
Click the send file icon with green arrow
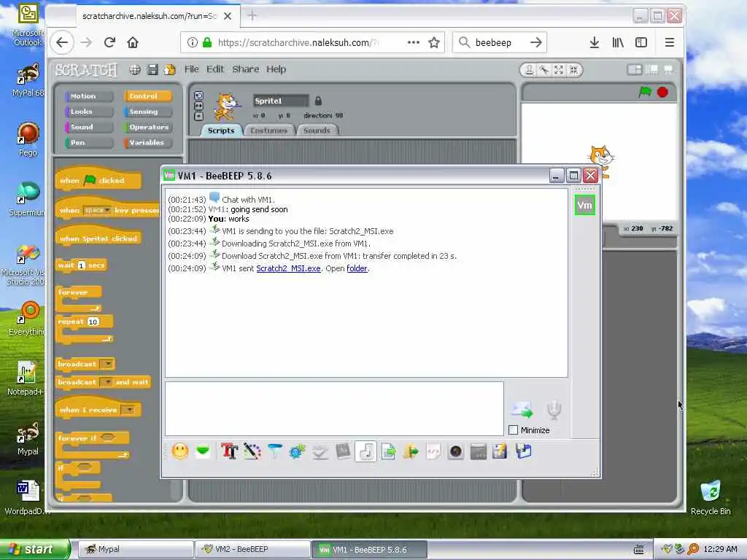388,451
